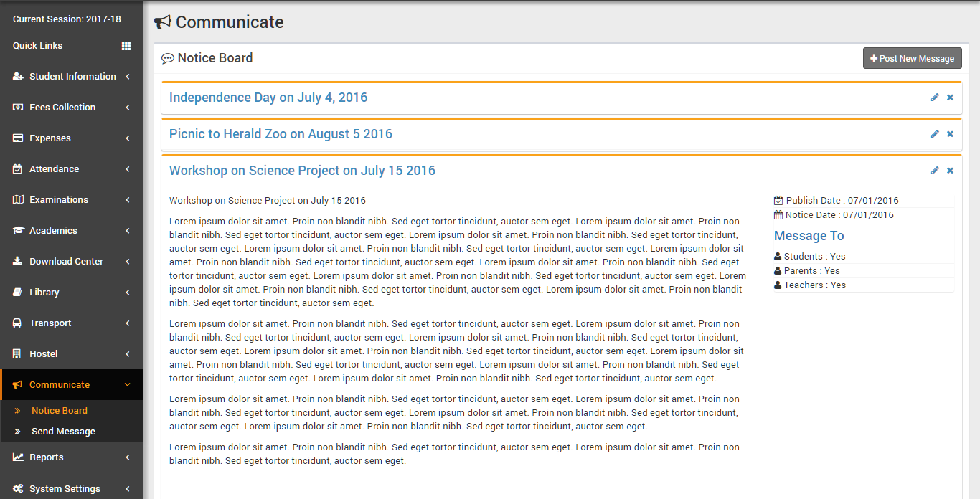Screen dimensions: 980x499
Task: Delete the Independence Day notice
Action: (x=950, y=98)
